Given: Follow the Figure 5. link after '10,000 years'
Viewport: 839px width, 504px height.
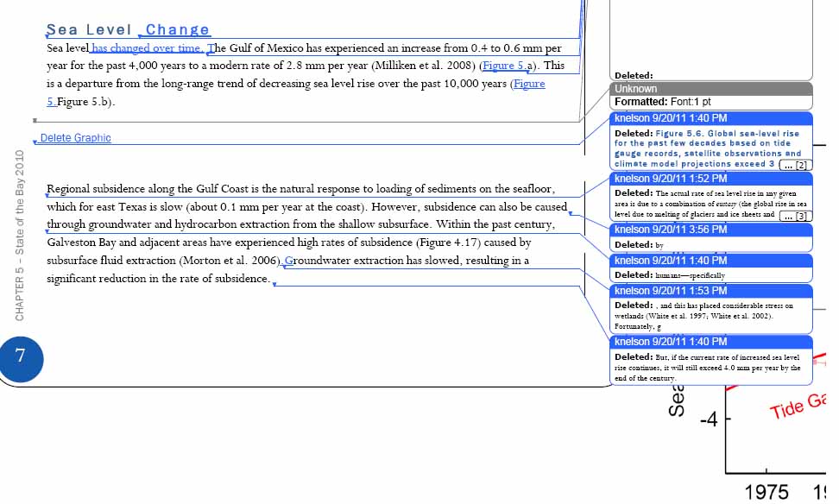Looking at the screenshot, I should pos(529,84).
